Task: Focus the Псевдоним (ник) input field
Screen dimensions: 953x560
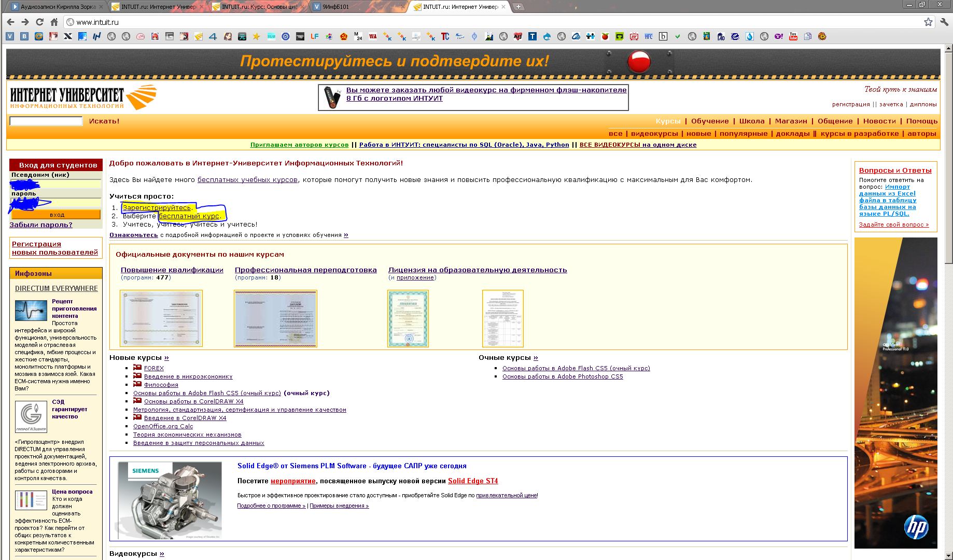Action: 56,184
